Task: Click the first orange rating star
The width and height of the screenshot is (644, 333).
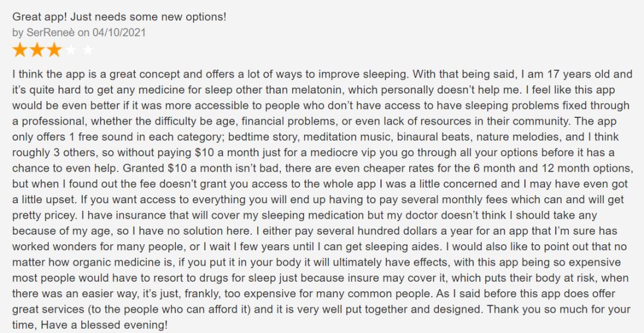Action: [19, 50]
